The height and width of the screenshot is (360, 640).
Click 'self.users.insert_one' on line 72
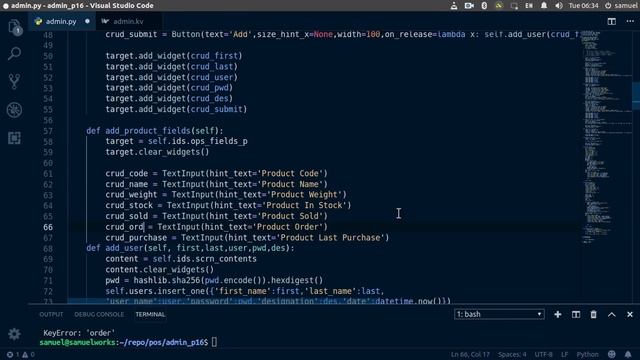pos(155,291)
